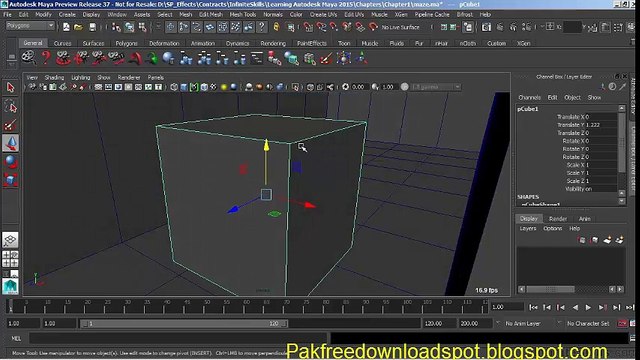This screenshot has width=640, height=360.
Task: Click the Visibility on channel
Action: 578,189
